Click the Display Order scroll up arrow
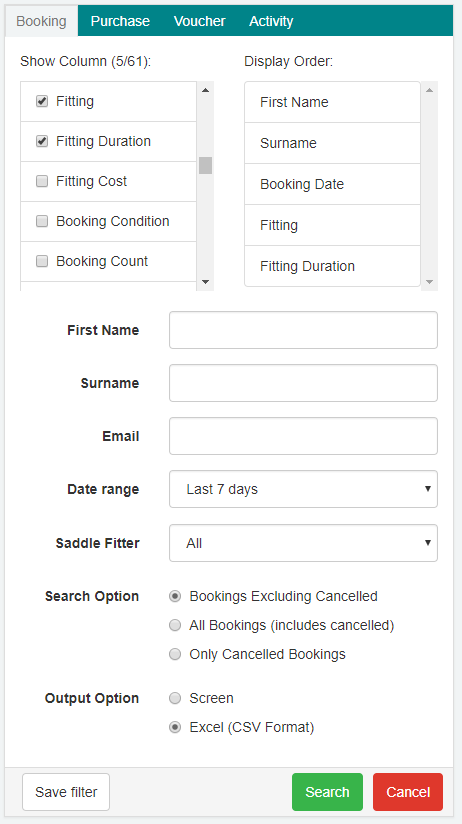Image resolution: width=462 pixels, height=824 pixels. pos(429,90)
